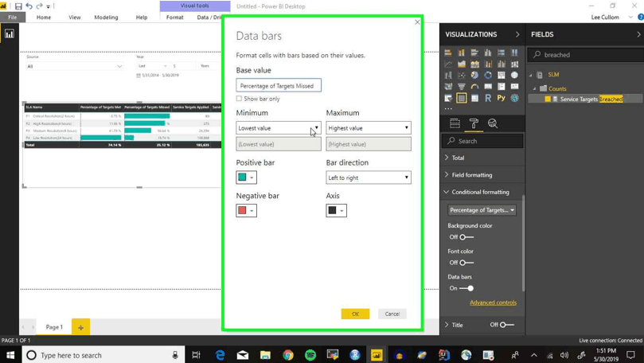Screen dimensions: 644x363
Task: Select the Pie chart visual
Action: coord(474,75)
